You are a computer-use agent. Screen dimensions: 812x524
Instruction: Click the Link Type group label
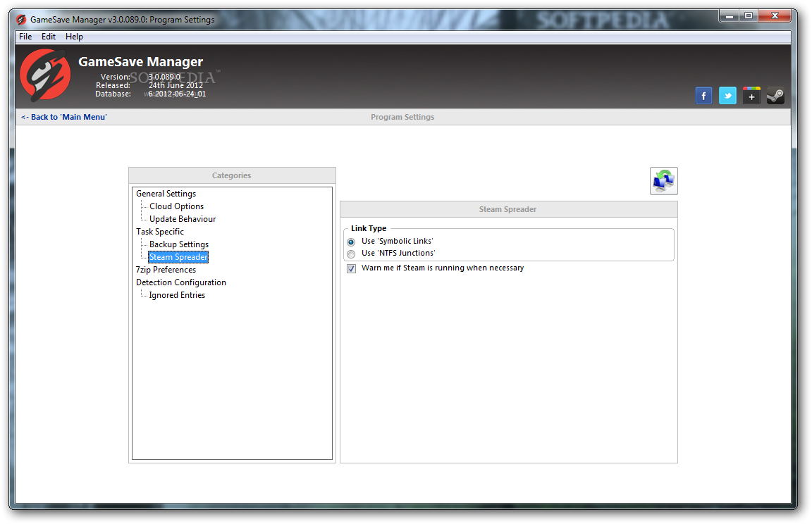(x=369, y=228)
